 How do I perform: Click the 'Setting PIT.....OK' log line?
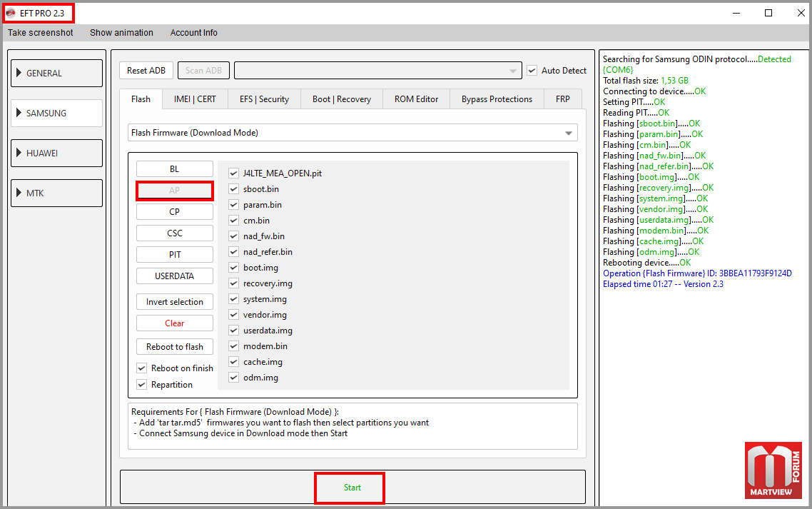(634, 102)
